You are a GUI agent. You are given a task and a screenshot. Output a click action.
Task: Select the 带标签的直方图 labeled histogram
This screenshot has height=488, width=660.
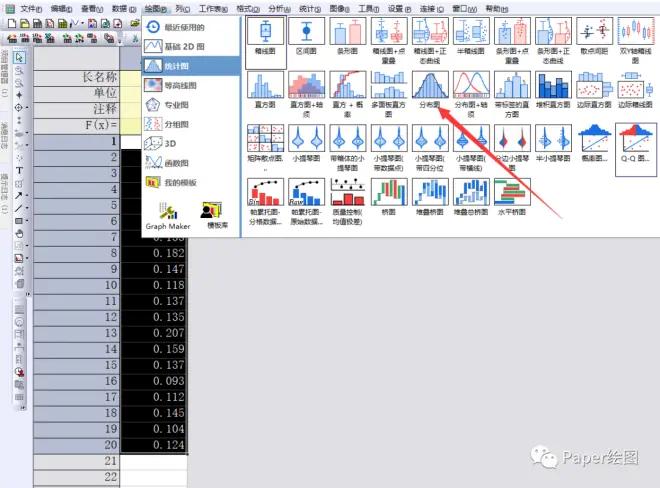512,95
